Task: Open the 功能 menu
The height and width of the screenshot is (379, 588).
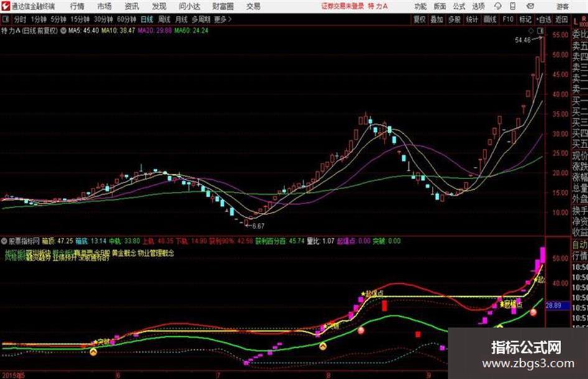Action: coord(421,6)
